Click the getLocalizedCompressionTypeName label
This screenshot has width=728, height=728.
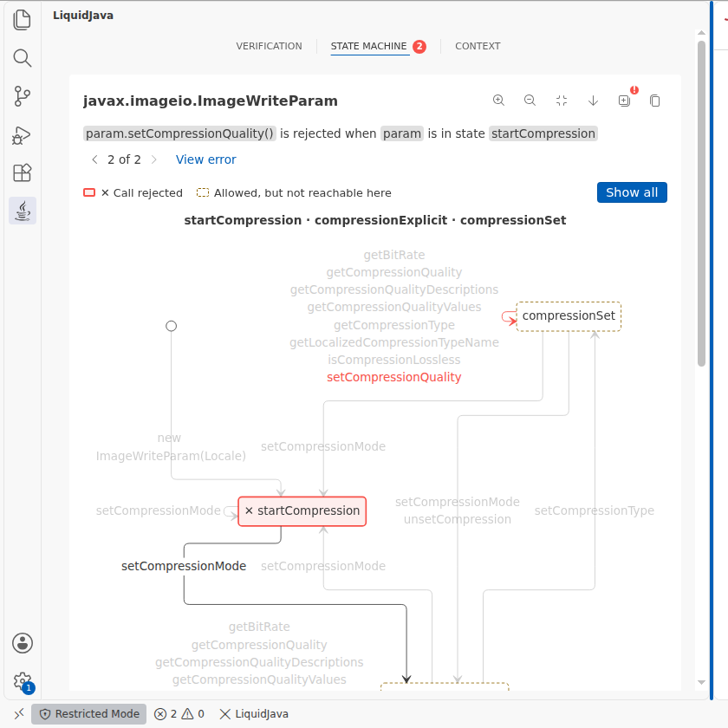tap(394, 342)
